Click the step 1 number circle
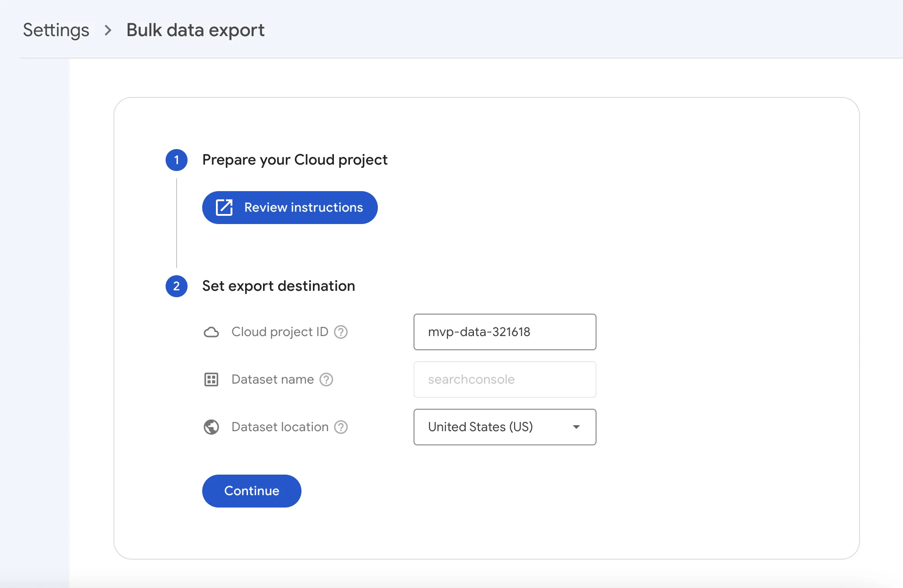Viewport: 903px width, 588px height. pos(177,160)
